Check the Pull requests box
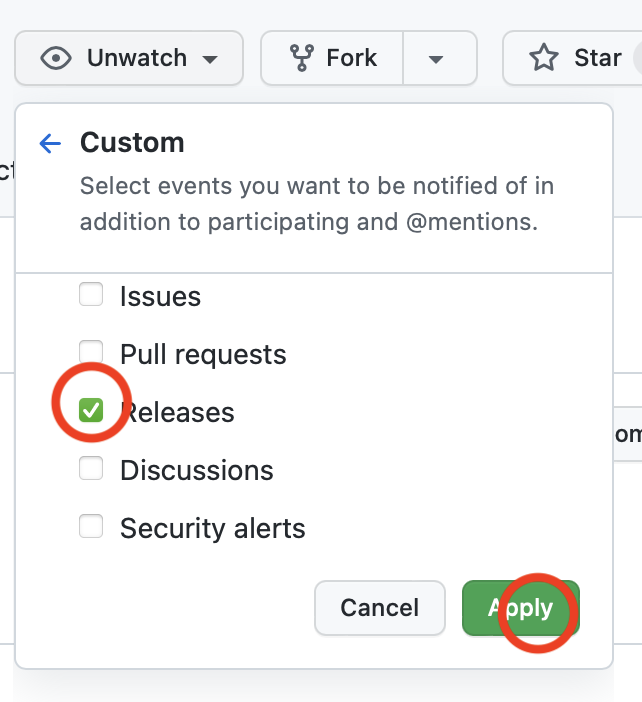Image resolution: width=642 pixels, height=702 pixels. pos(91,352)
